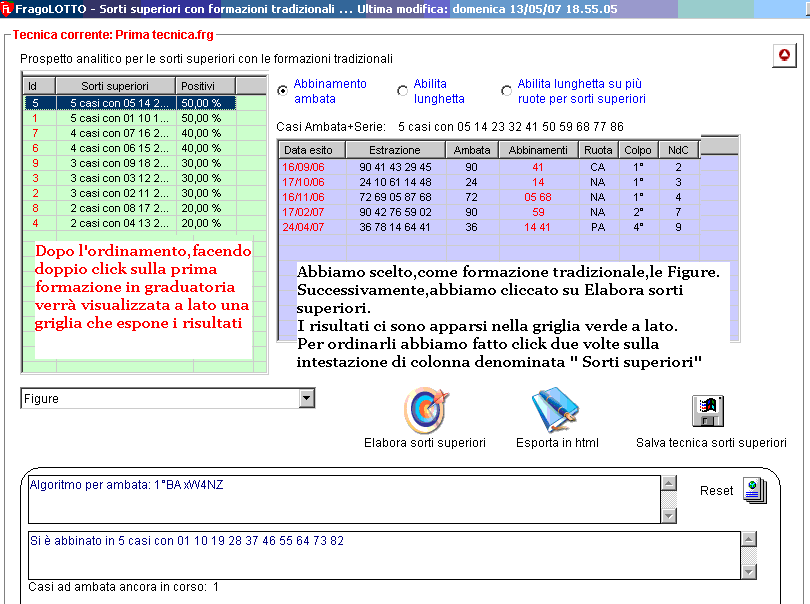This screenshot has width=810, height=604.
Task: Click the Positivi column header
Action: point(206,86)
